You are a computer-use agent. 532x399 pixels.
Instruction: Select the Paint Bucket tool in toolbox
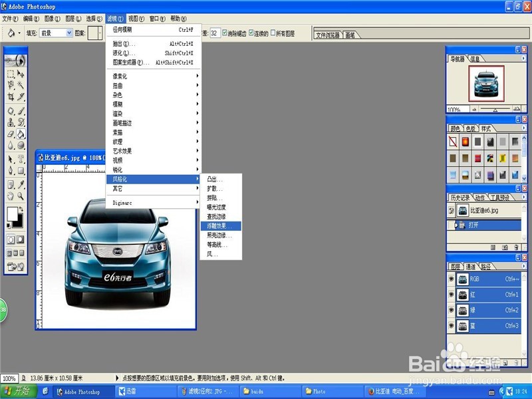pyautogui.click(x=21, y=134)
